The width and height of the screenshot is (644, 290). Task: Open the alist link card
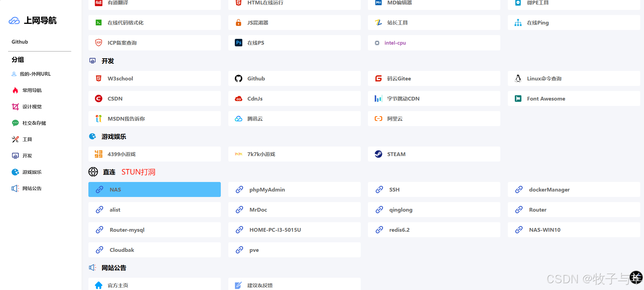point(155,210)
